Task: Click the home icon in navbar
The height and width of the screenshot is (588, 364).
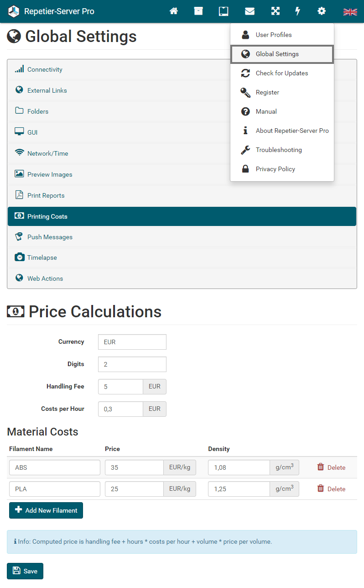Action: (174, 11)
